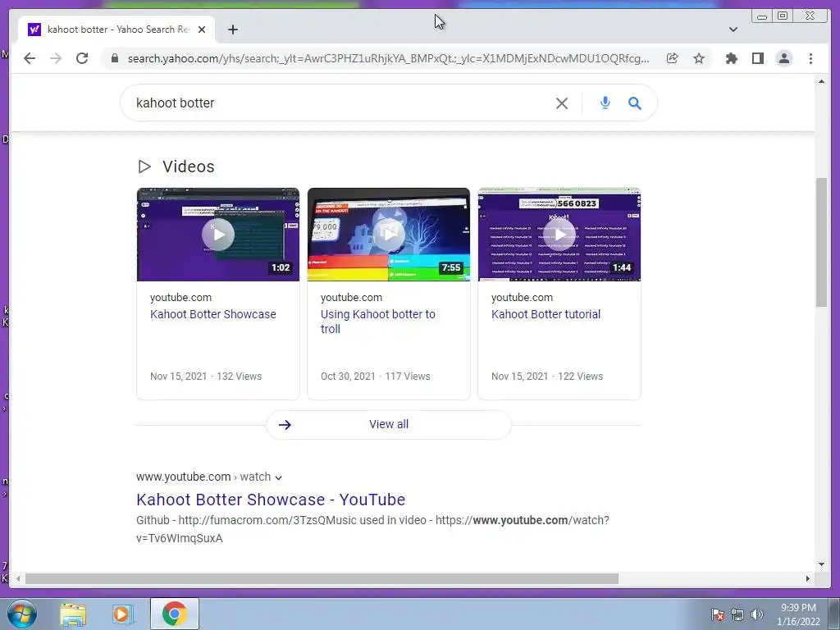This screenshot has width=840, height=630.
Task: Open the Chrome profile avatar
Action: pos(783,58)
